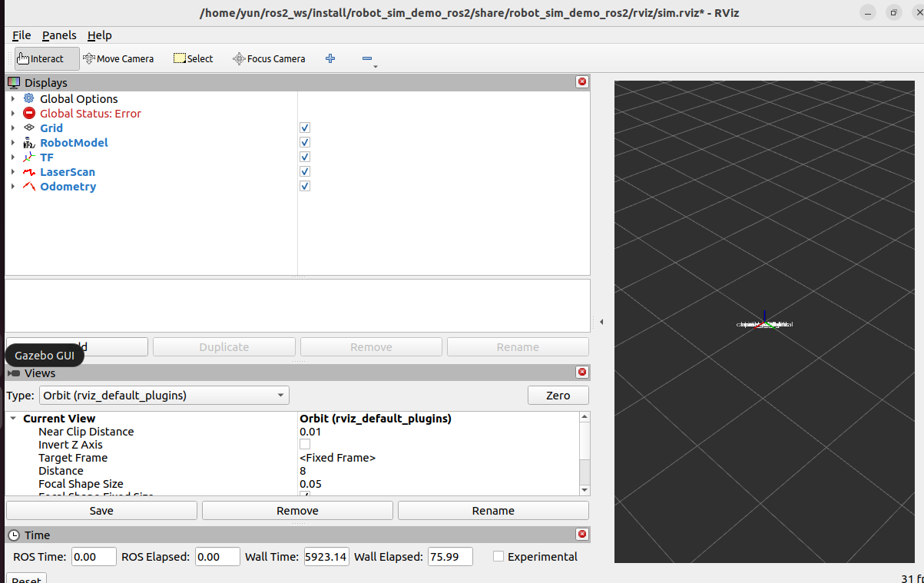Expand Global Status: Error details

coord(13,113)
